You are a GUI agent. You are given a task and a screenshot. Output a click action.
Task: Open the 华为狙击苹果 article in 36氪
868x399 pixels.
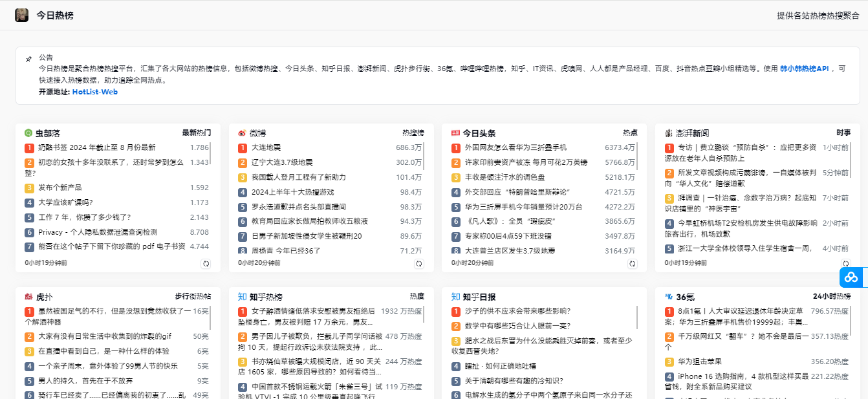tap(699, 361)
